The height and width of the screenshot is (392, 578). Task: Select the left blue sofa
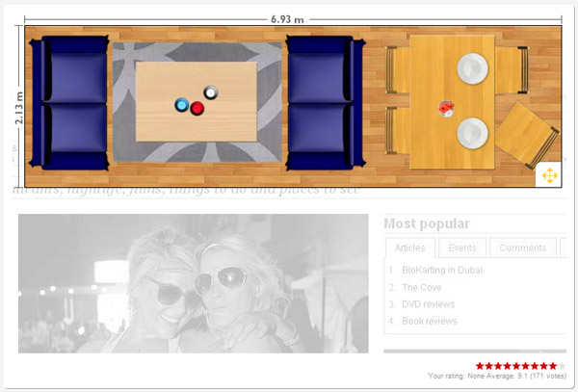[x=69, y=103]
